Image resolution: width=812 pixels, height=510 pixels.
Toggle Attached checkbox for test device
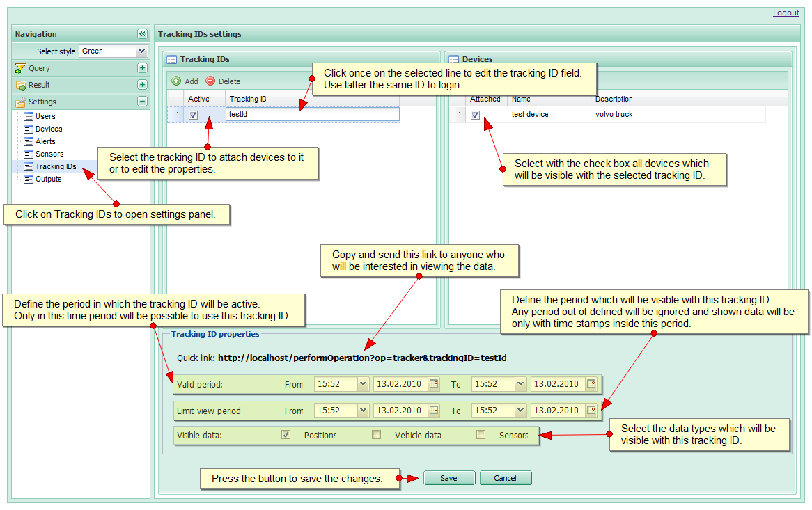point(475,115)
